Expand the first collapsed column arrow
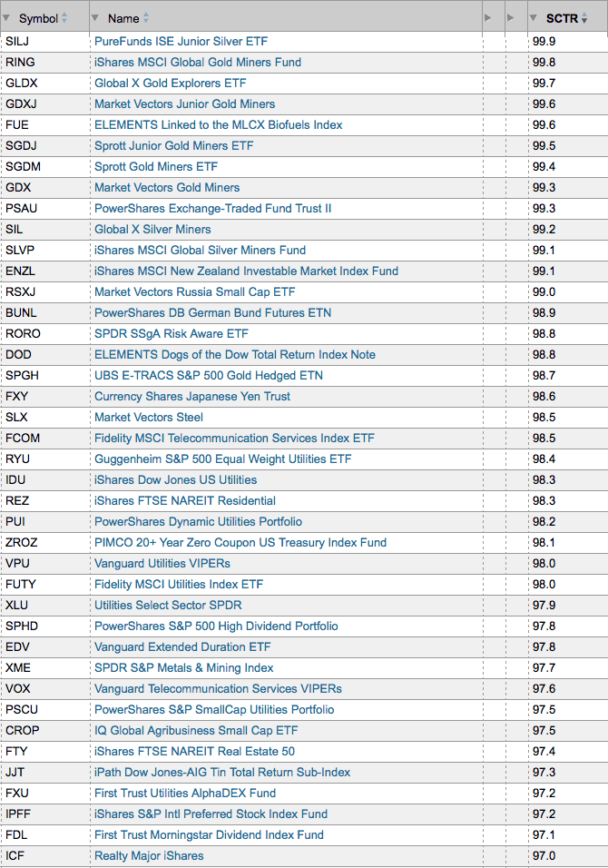608x868 pixels. (x=488, y=18)
